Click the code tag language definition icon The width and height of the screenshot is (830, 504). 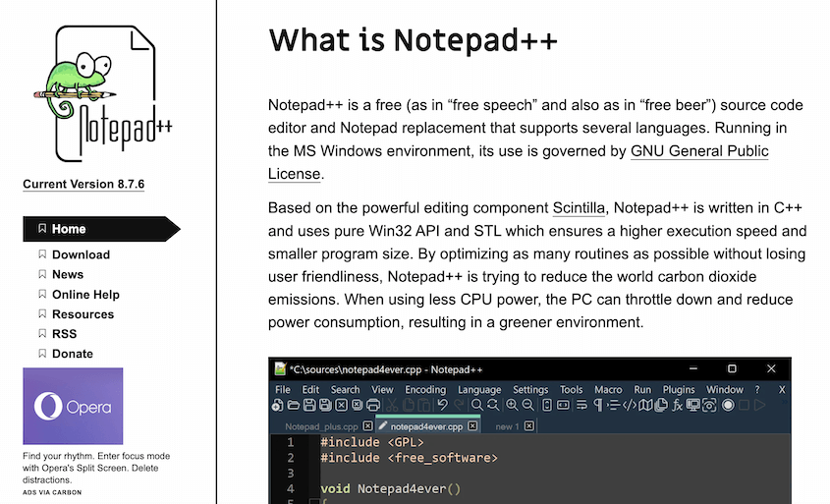(x=630, y=405)
